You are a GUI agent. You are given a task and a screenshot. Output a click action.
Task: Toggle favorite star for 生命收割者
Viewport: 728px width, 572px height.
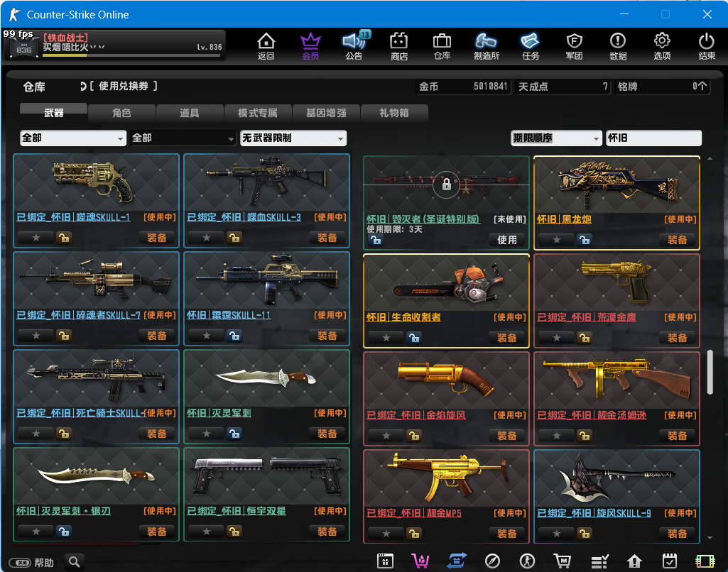(386, 338)
